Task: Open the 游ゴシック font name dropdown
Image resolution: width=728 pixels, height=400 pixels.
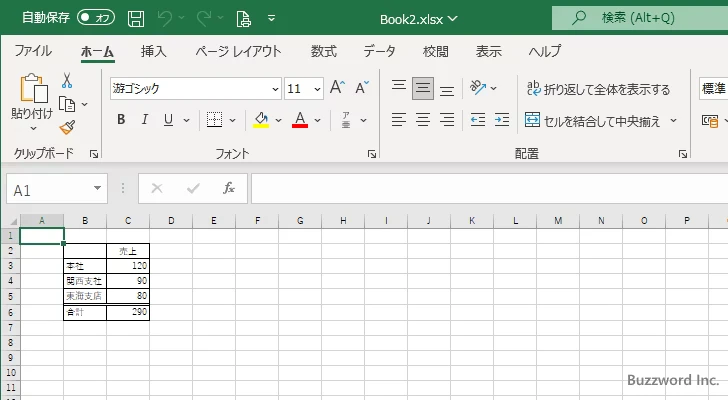Action: pyautogui.click(x=275, y=89)
